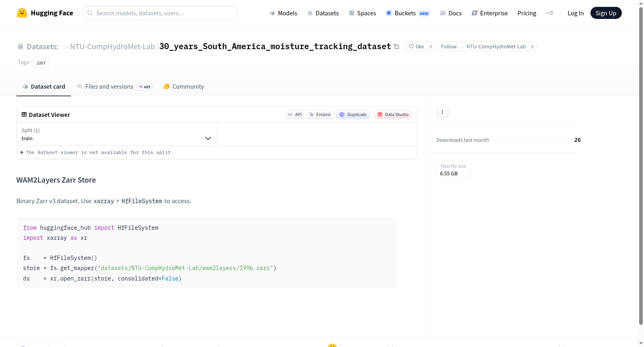Open the Pricing page
644x347 pixels.
(527, 13)
